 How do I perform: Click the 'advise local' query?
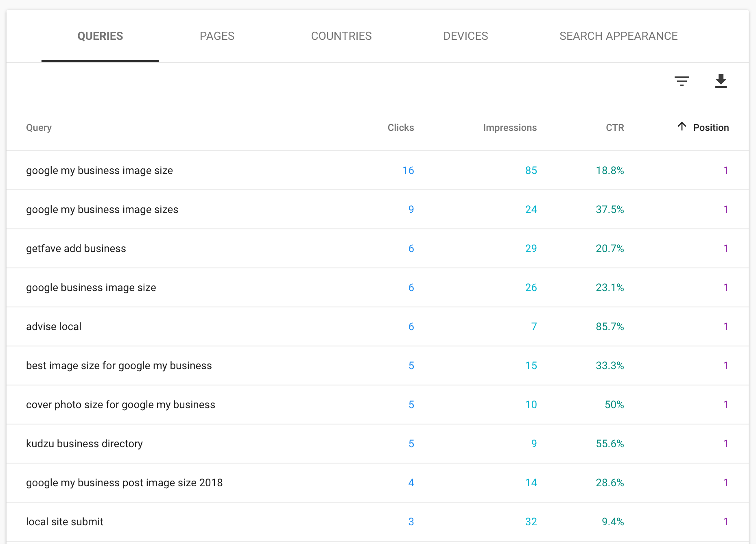54,326
